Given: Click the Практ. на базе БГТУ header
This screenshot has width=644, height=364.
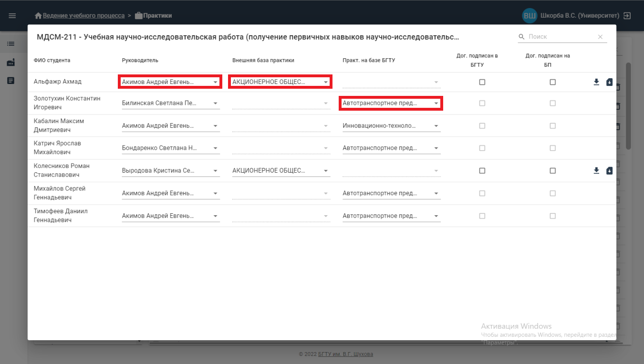Looking at the screenshot, I should [369, 61].
